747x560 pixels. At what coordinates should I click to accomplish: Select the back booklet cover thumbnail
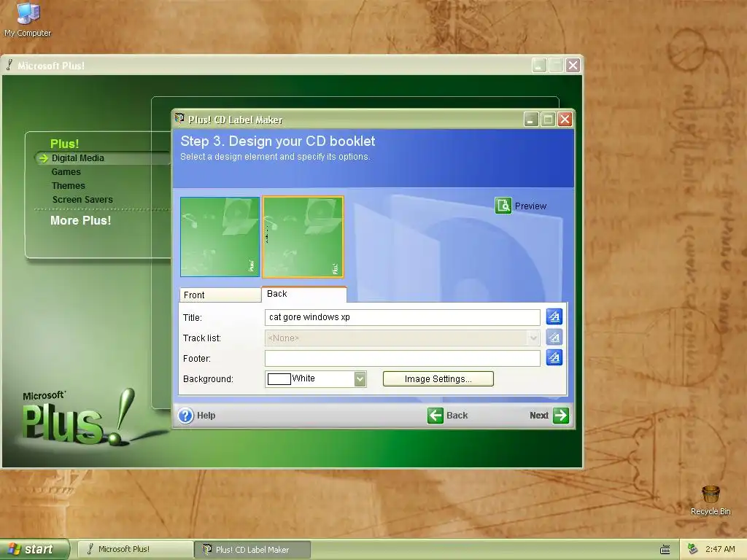coord(303,237)
